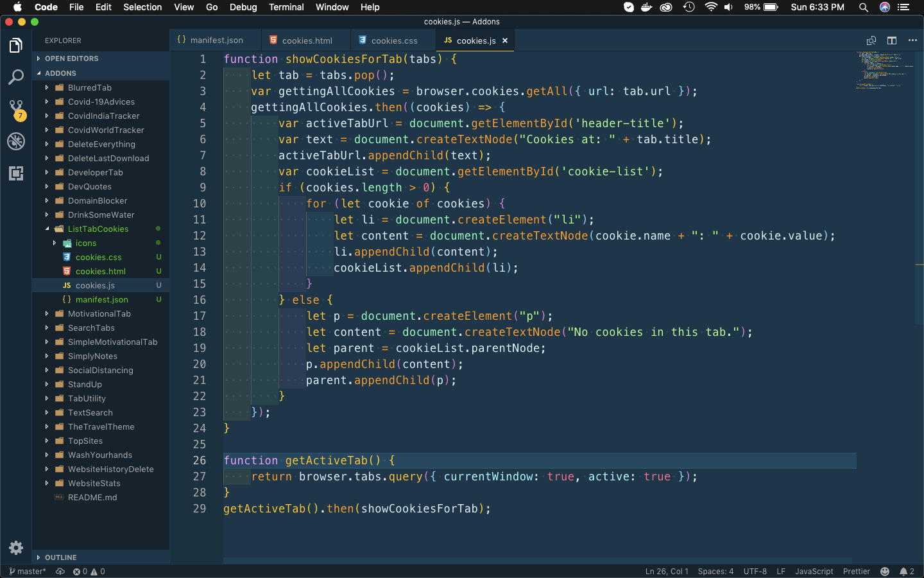Expand the Covid-19Advices folder

[101, 101]
